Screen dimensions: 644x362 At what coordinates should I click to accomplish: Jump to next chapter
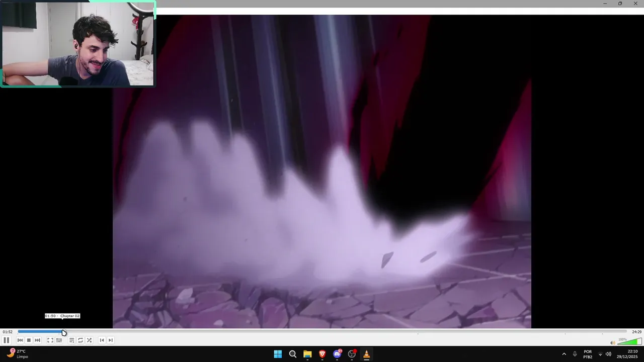tap(111, 340)
